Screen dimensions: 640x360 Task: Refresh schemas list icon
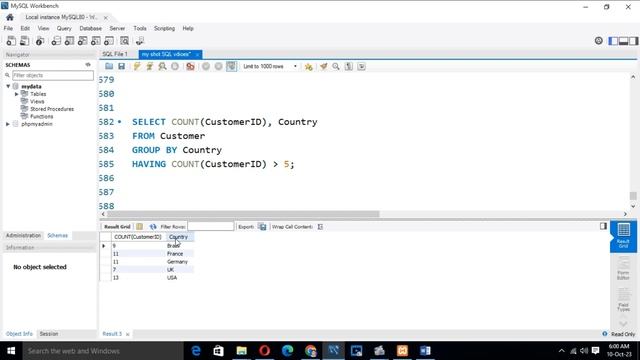pos(88,65)
